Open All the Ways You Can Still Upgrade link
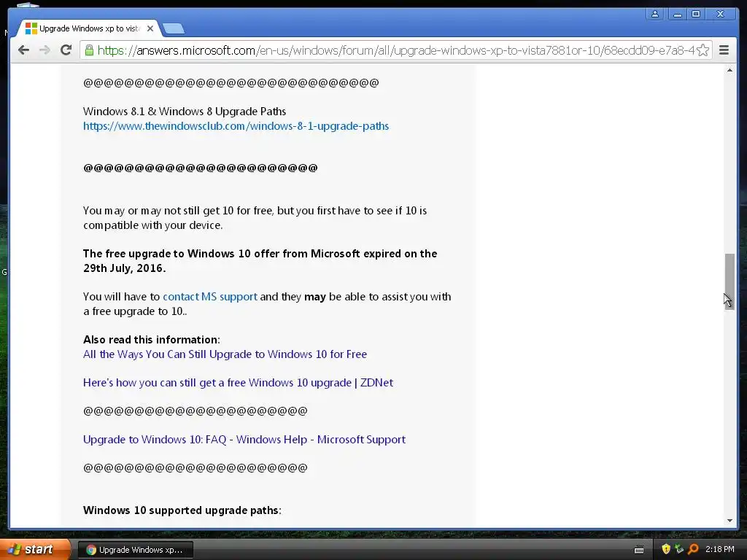 pyautogui.click(x=225, y=354)
